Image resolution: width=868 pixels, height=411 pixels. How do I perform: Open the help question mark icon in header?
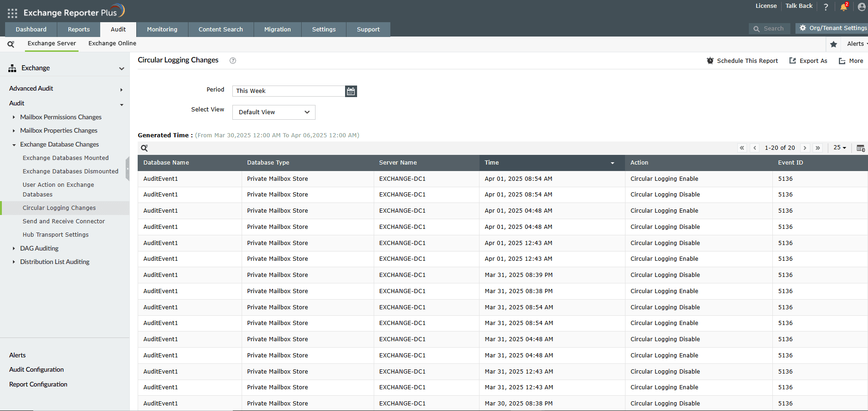click(x=826, y=7)
